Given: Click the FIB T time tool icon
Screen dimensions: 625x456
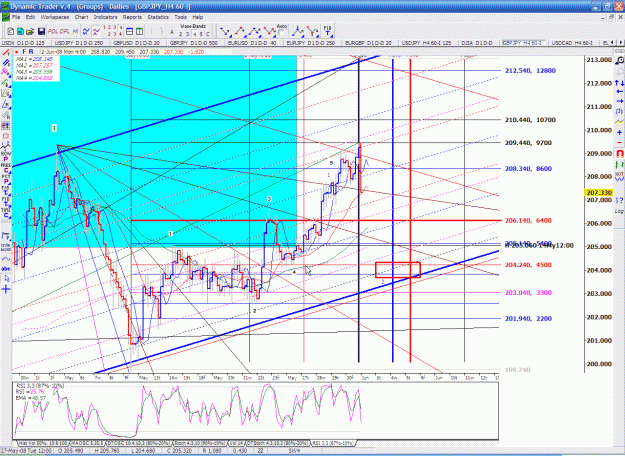Looking at the screenshot, I should point(327,31).
